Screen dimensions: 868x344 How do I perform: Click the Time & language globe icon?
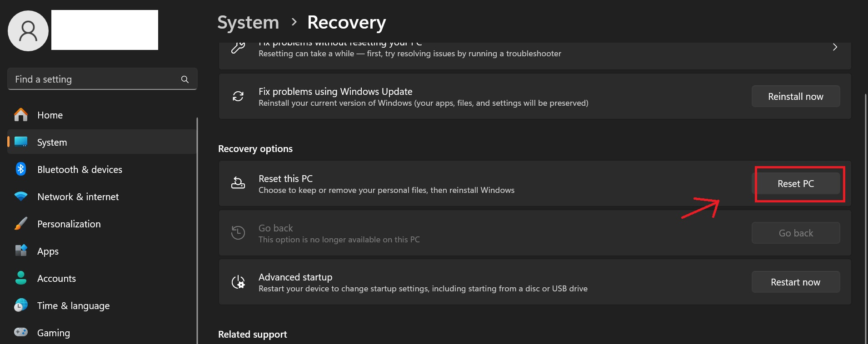pos(21,305)
